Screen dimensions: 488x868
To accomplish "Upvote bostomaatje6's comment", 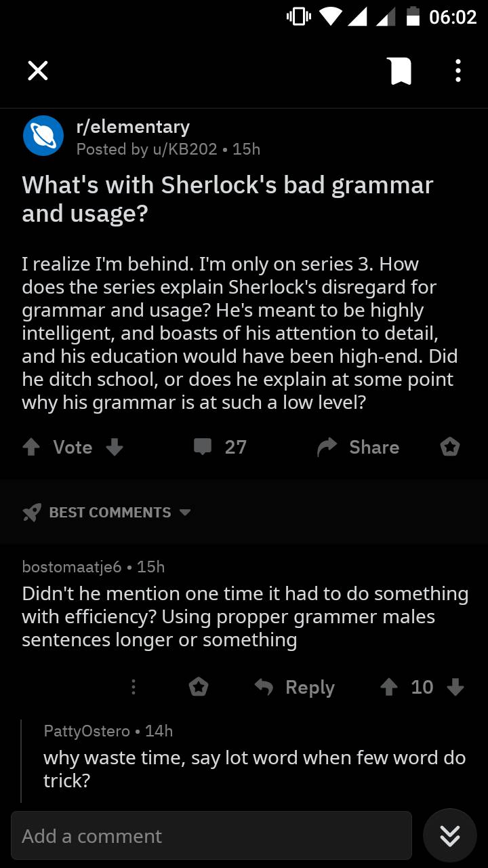I will point(388,687).
